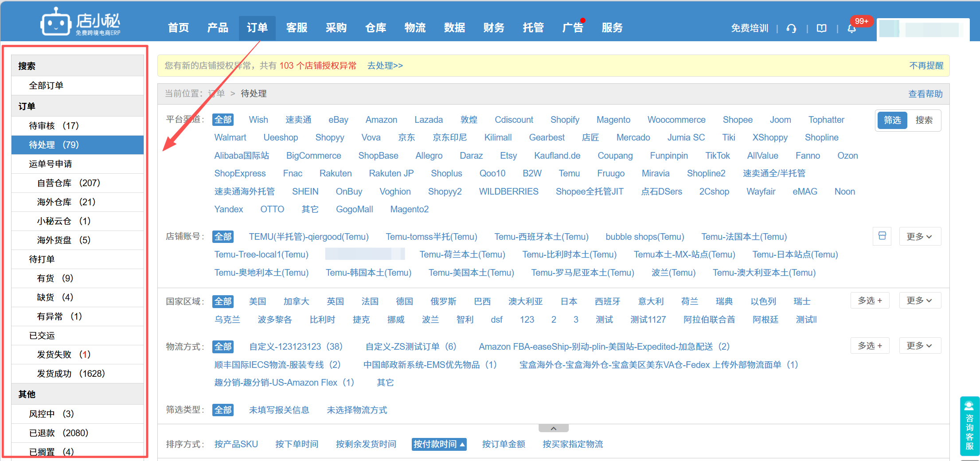Sort by 按产品SKU
This screenshot has width=980, height=461.
236,444
